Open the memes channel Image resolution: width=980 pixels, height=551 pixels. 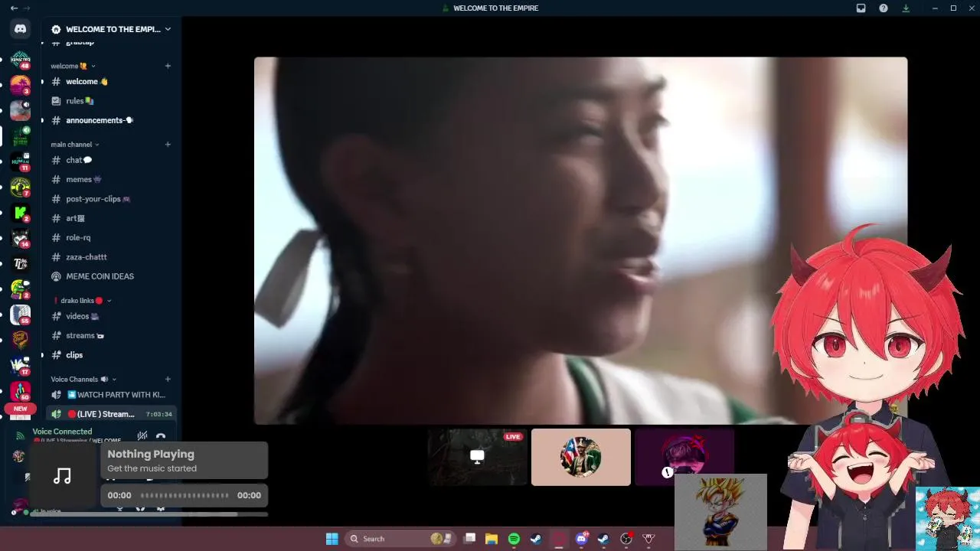[111, 179]
